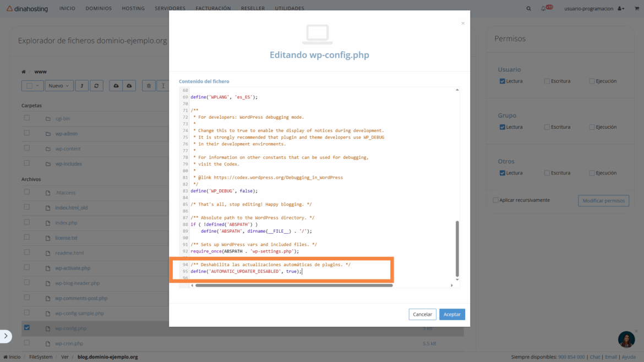Image resolution: width=644 pixels, height=362 pixels.
Task: Click the search magnifier icon in header
Action: click(x=529, y=9)
